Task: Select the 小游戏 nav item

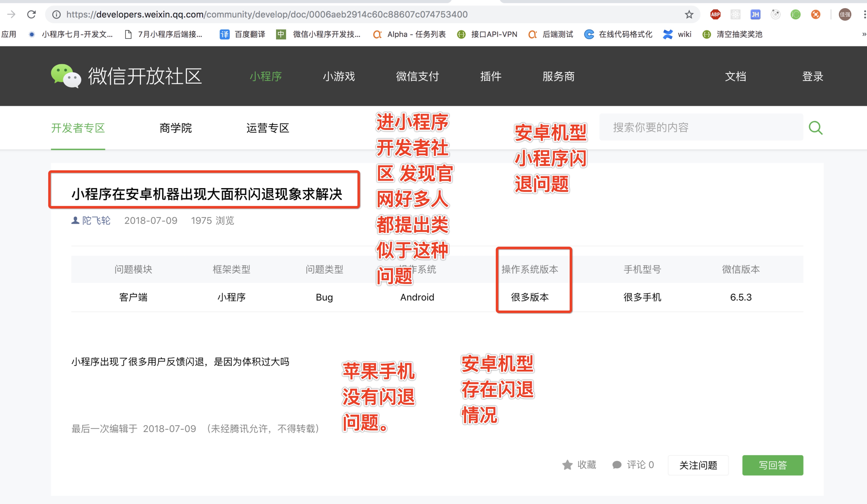Action: coord(339,76)
